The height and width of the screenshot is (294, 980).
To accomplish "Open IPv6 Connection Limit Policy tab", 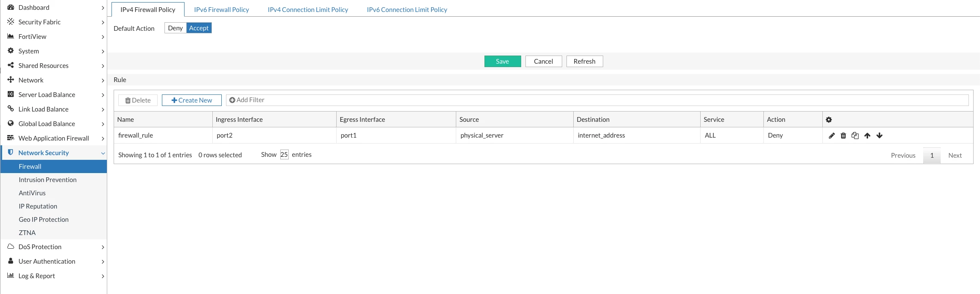I will pos(407,9).
